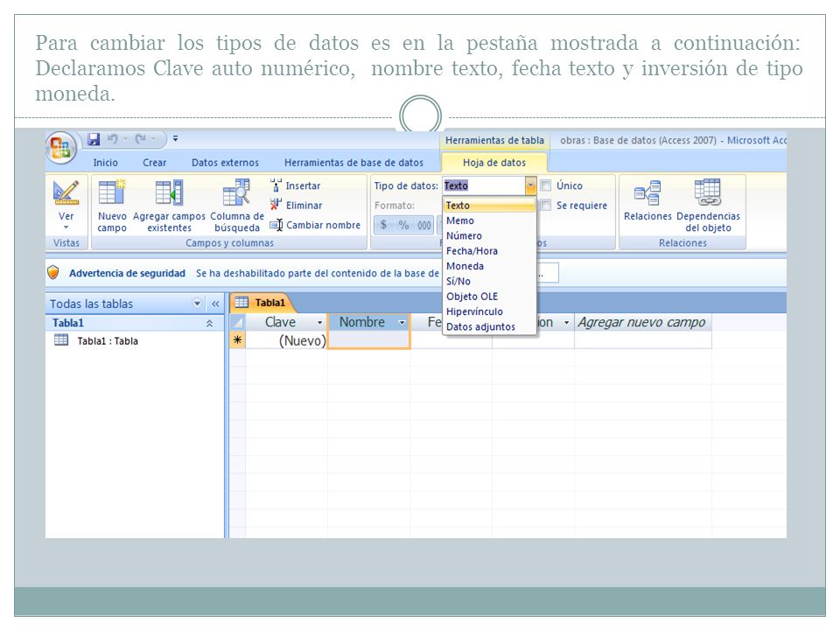Viewport: 840px width, 630px height.
Task: Choose Objeto OLE data type
Action: click(x=490, y=297)
